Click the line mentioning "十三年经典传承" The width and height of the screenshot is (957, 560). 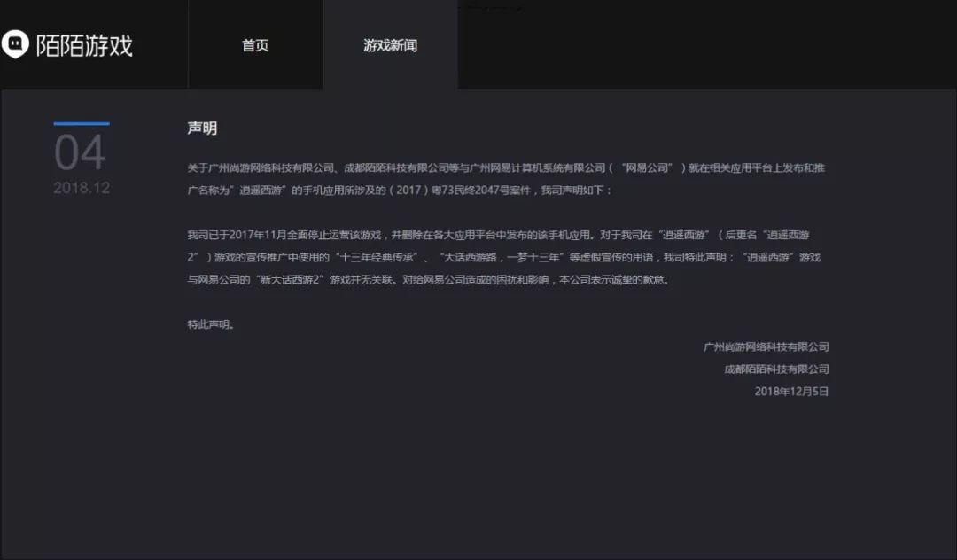point(503,258)
